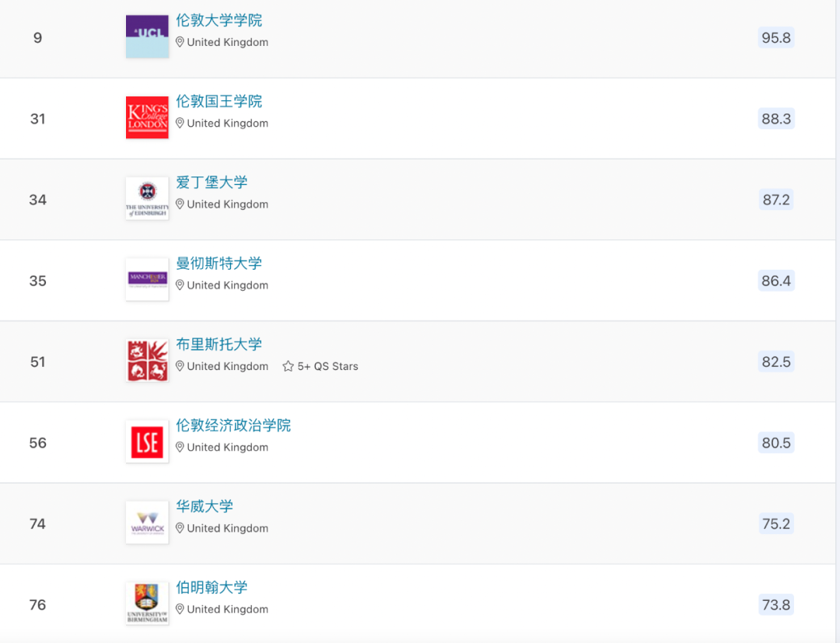The width and height of the screenshot is (840, 643).
Task: Click the 95.8 score badge
Action: [776, 37]
